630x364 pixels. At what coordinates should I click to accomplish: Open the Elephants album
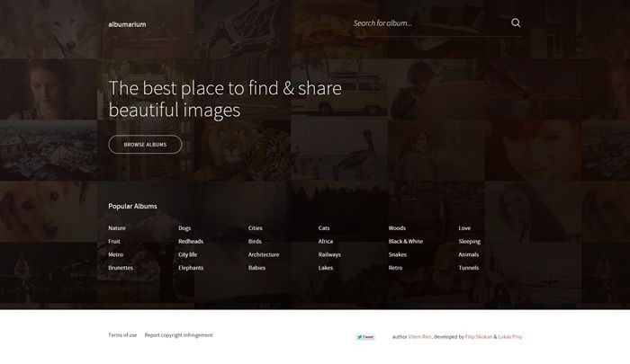pos(191,268)
